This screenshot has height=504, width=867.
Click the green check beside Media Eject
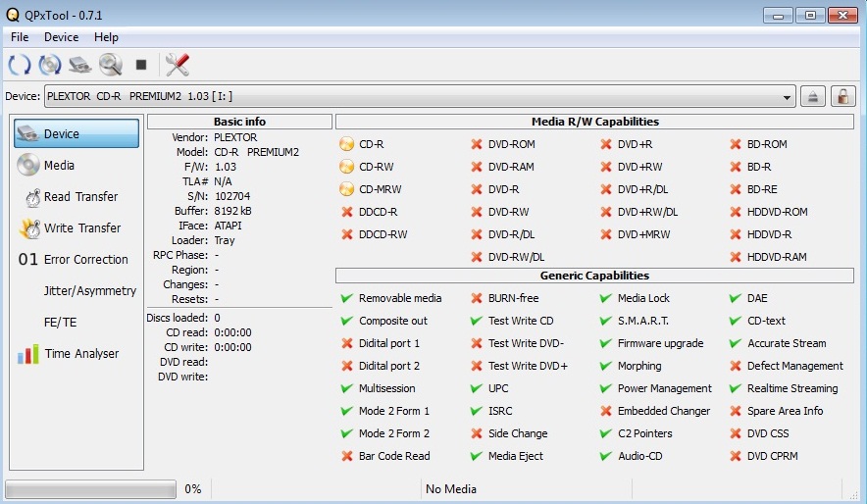476,456
